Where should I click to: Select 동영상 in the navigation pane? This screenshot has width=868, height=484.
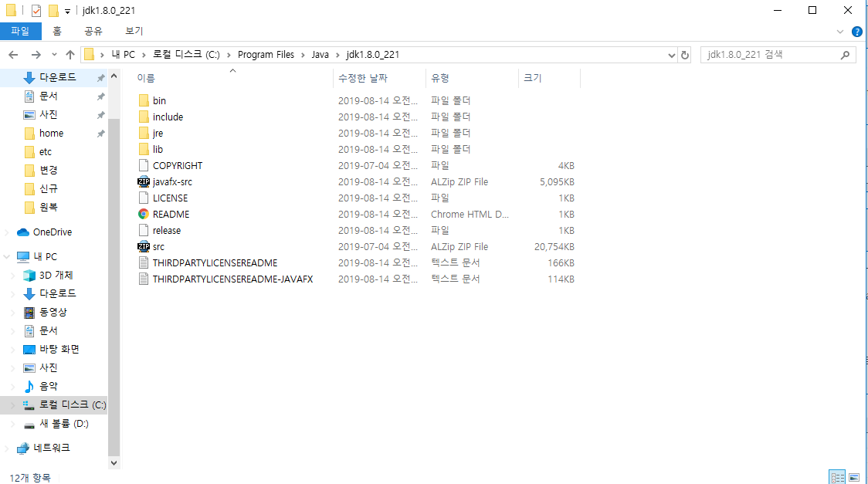click(x=53, y=312)
